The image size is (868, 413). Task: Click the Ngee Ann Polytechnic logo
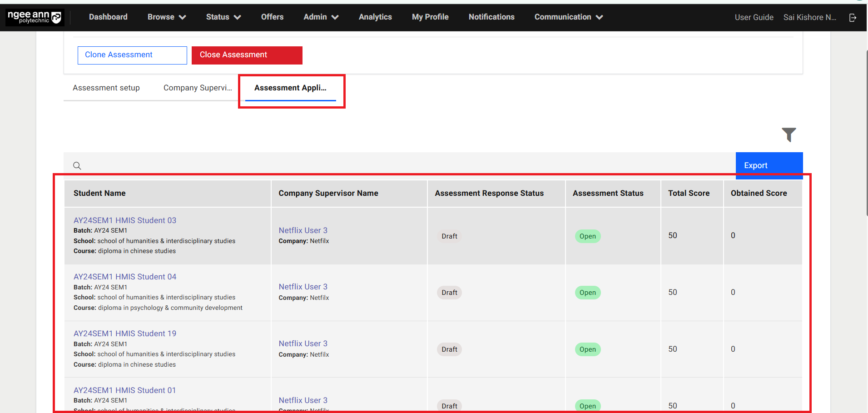[35, 17]
